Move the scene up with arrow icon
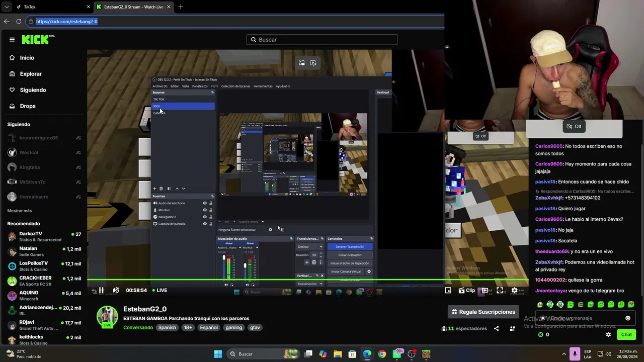644x362 pixels. [x=177, y=189]
